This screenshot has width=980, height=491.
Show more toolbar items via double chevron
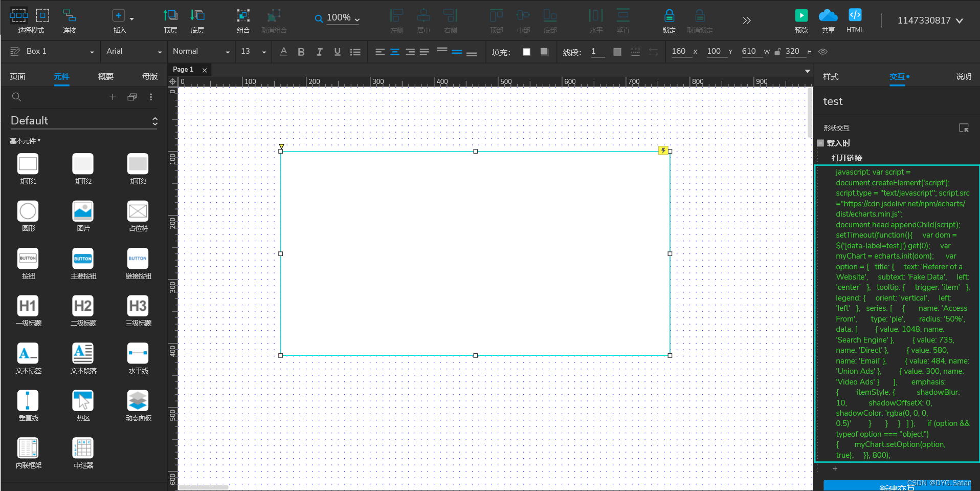click(747, 20)
